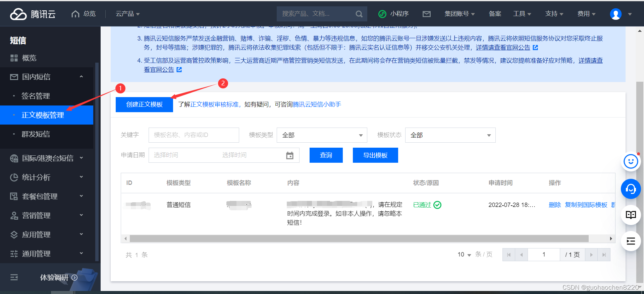Click the search magnifier icon

click(x=359, y=14)
